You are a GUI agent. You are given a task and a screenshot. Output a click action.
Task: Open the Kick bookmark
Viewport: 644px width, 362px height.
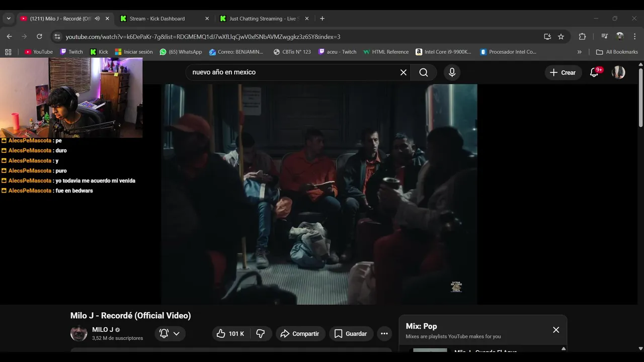click(99, 52)
